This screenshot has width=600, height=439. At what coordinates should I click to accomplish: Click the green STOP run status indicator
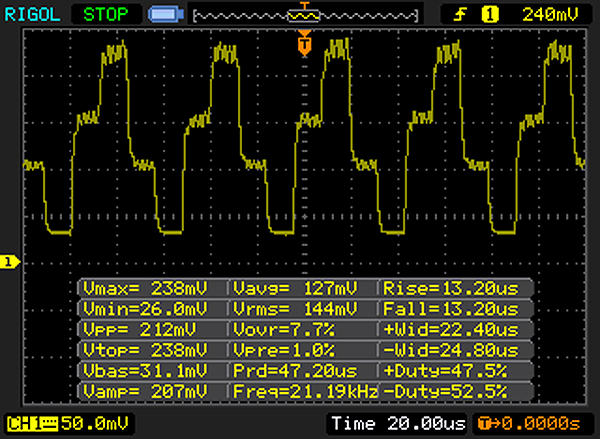pyautogui.click(x=106, y=15)
